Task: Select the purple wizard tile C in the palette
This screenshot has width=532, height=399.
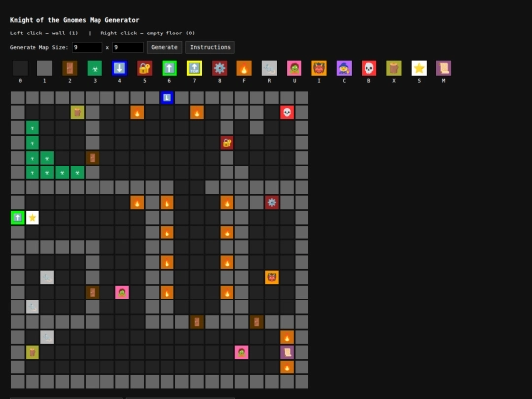Action: point(344,68)
